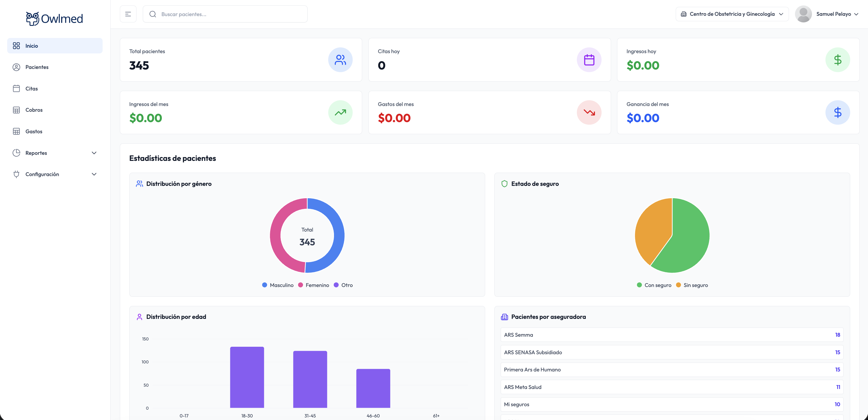The image size is (868, 420).
Task: Click the Citas hoy calendar icon
Action: click(x=589, y=60)
